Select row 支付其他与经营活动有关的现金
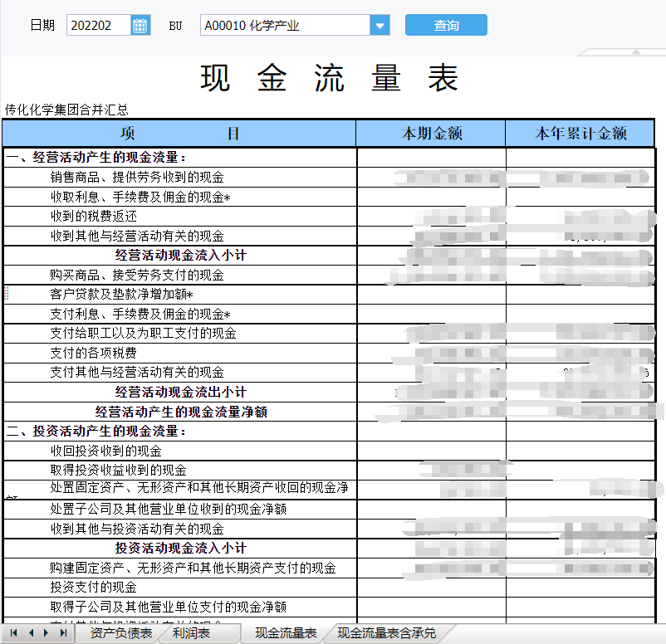The image size is (666, 644). coord(329,373)
